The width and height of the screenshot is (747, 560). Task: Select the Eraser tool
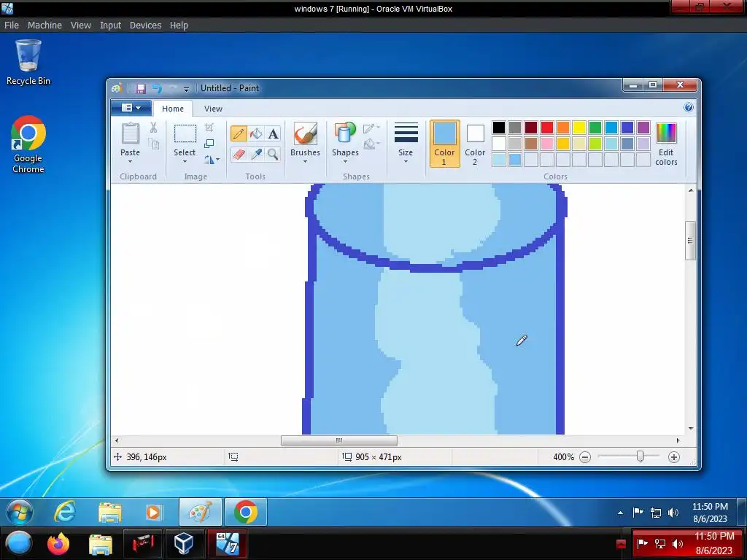pos(239,154)
